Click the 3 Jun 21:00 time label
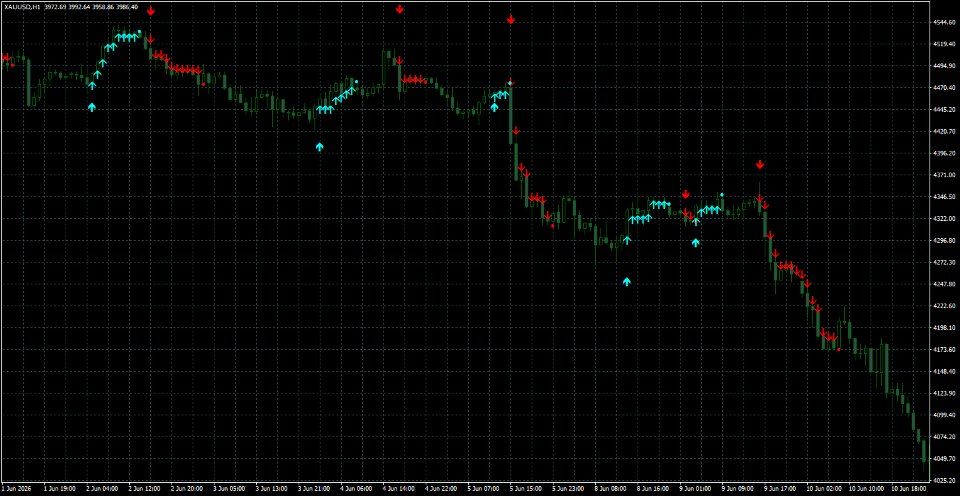The height and width of the screenshot is (496, 960). coord(313,489)
